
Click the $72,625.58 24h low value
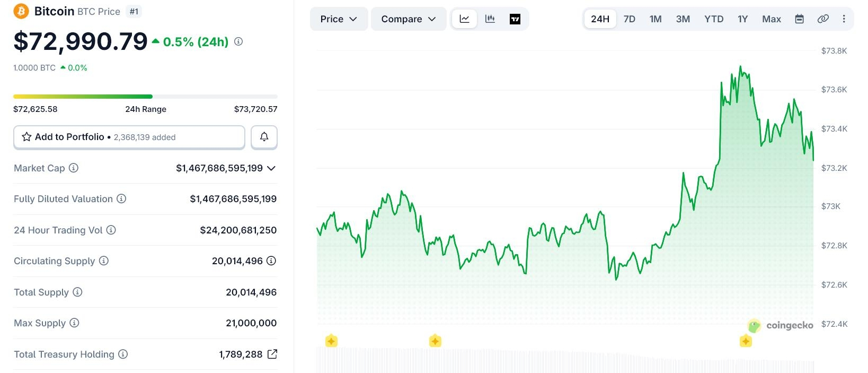[36, 109]
